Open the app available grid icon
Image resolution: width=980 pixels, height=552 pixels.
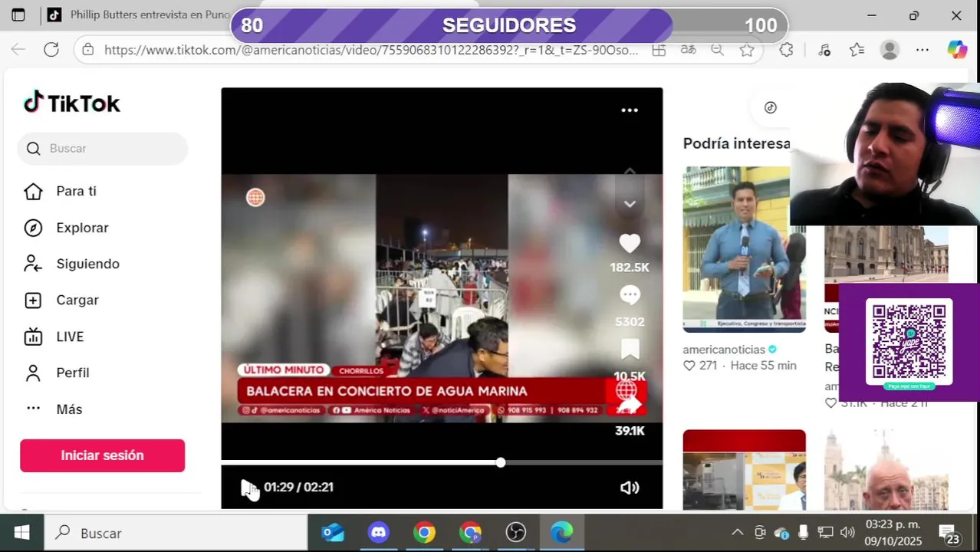click(659, 50)
